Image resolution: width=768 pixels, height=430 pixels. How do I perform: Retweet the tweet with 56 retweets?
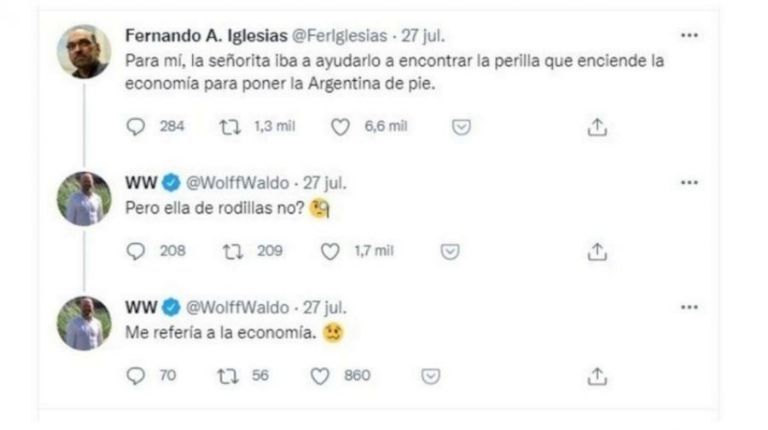(x=229, y=375)
